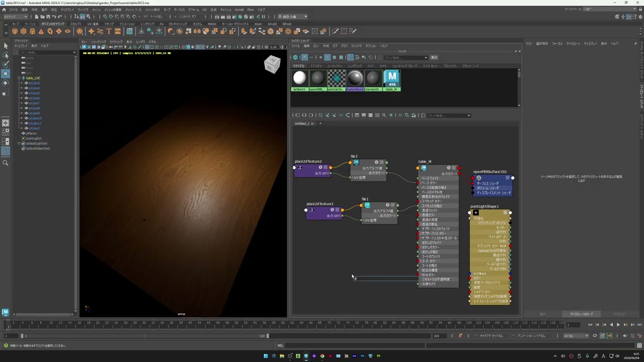Click the Maya home icon at bottom-left
Image resolution: width=644 pixels, height=362 pixels.
(x=6, y=312)
